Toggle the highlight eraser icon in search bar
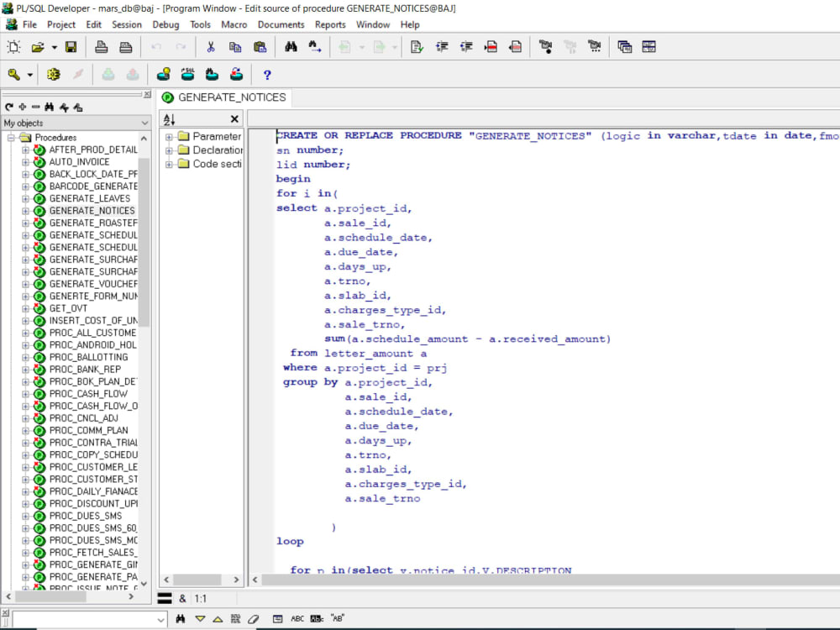 (255, 619)
